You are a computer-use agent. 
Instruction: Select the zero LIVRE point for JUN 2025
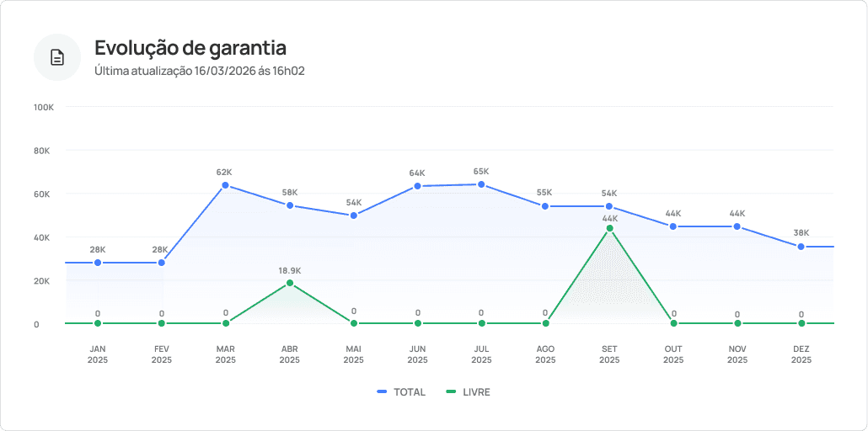click(417, 323)
